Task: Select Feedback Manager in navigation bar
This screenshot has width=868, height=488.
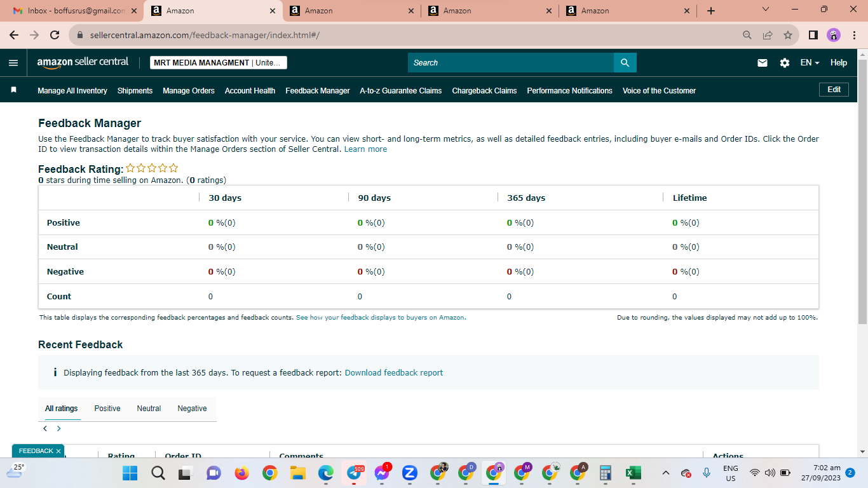Action: 318,91
